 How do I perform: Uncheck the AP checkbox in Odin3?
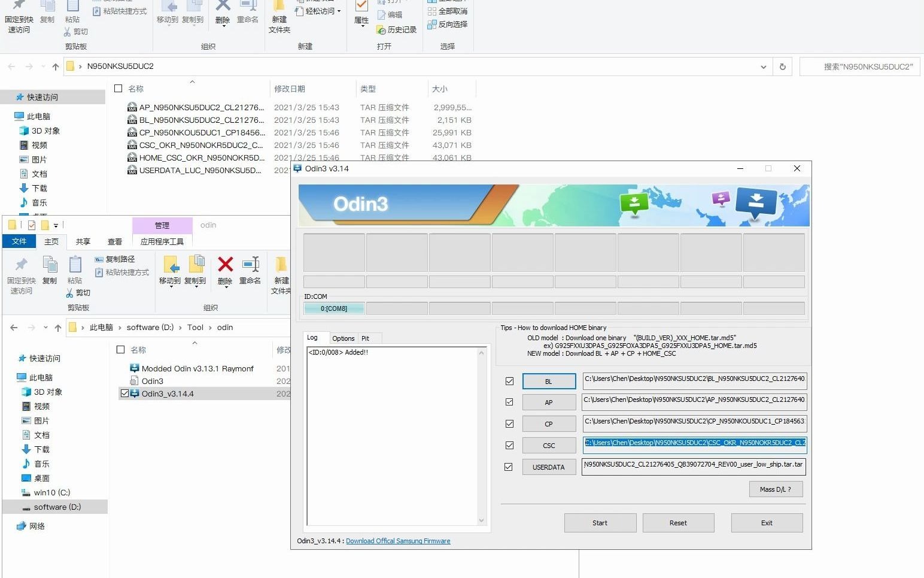click(x=509, y=403)
